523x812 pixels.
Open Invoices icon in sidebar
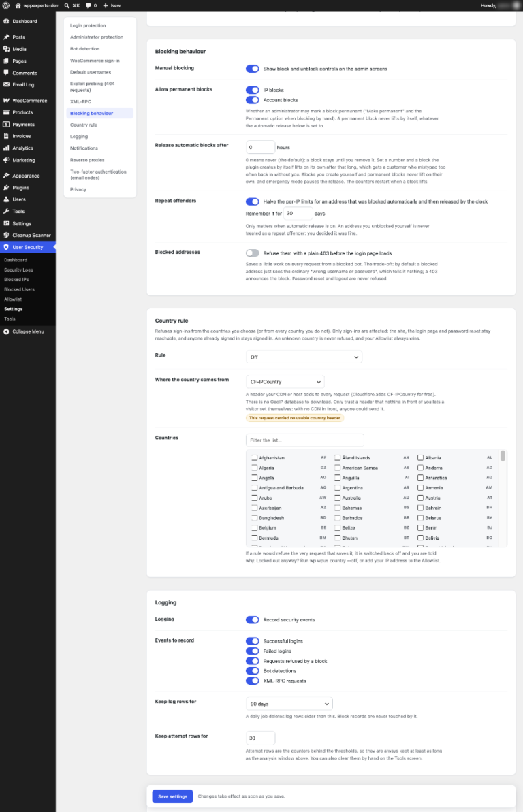[x=6, y=136]
